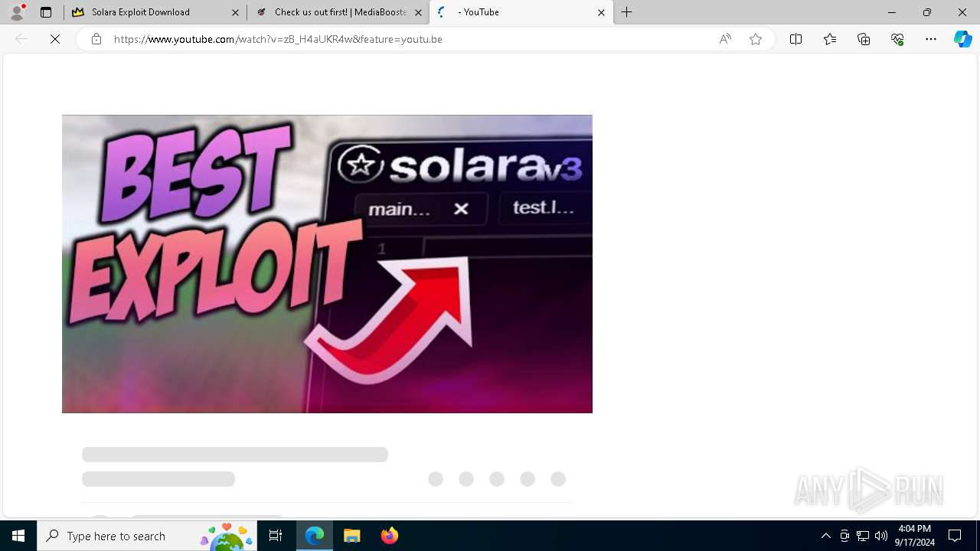Open the browser profile icon
The height and width of the screenshot is (551, 980).
point(17,12)
